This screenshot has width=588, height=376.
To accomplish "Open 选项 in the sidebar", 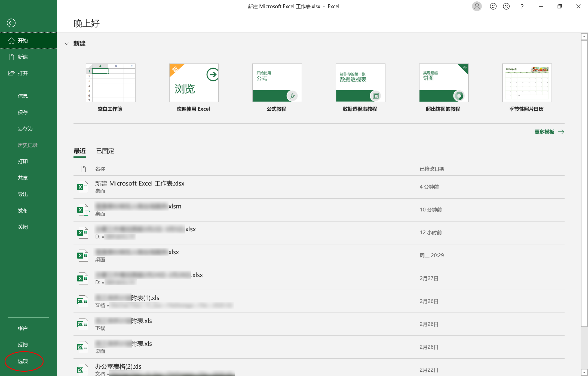I will pyautogui.click(x=23, y=361).
